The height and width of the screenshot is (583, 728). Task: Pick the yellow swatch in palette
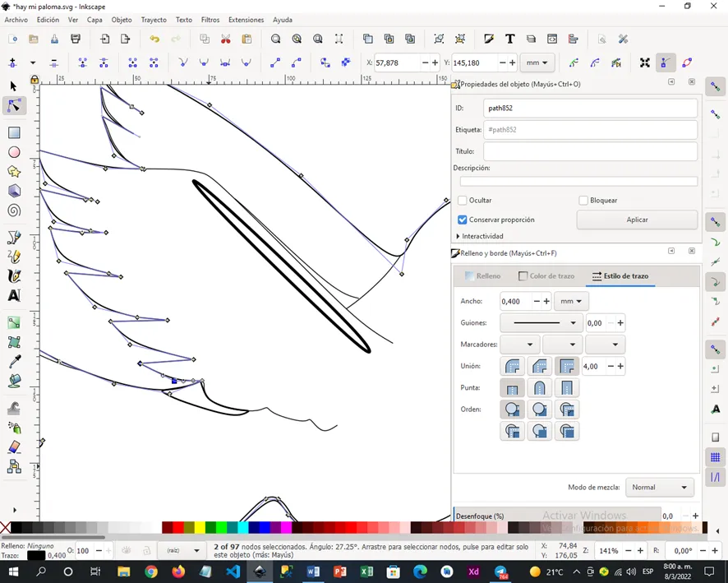tap(200, 527)
